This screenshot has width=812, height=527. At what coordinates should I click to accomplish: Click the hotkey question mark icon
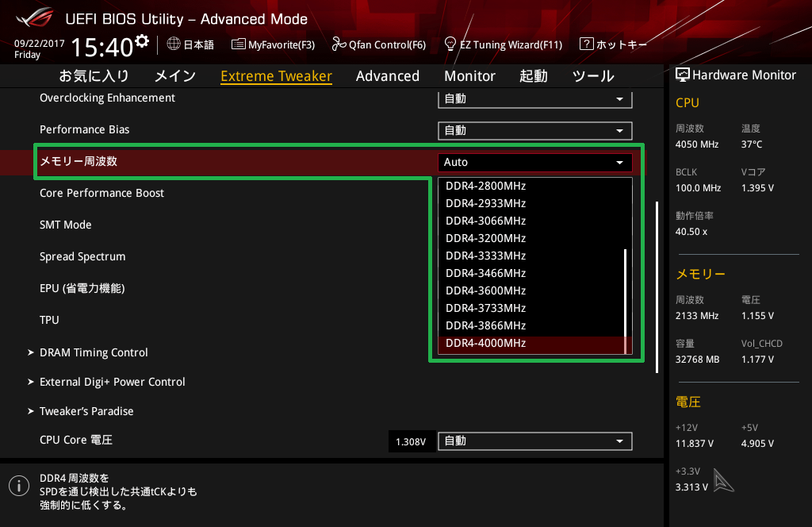pyautogui.click(x=586, y=44)
